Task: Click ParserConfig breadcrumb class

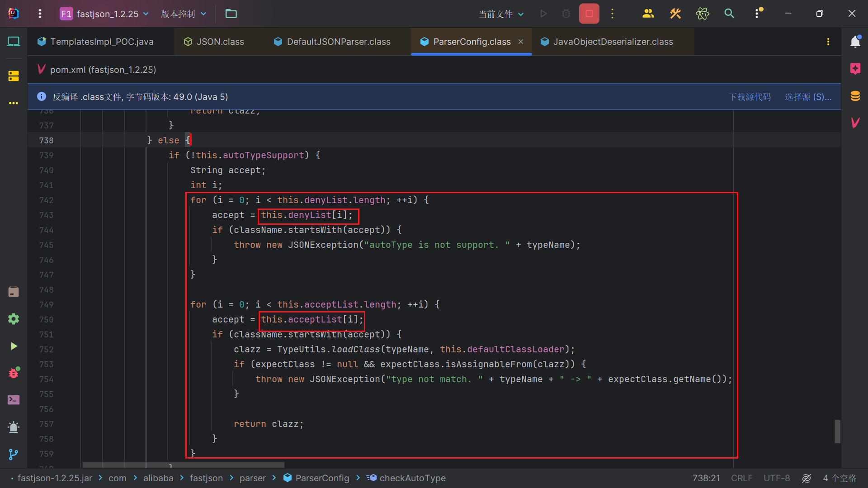Action: (x=316, y=478)
